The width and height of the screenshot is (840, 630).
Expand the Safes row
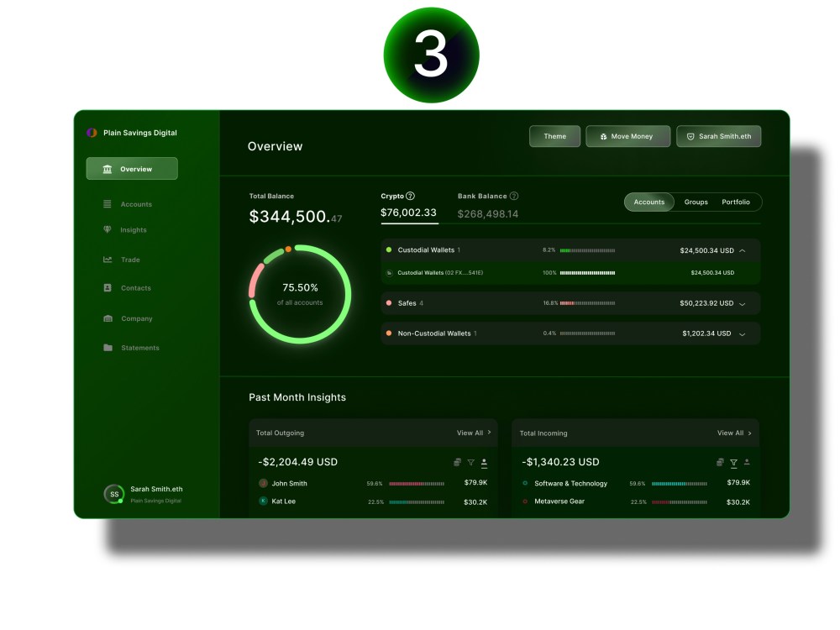coord(743,304)
